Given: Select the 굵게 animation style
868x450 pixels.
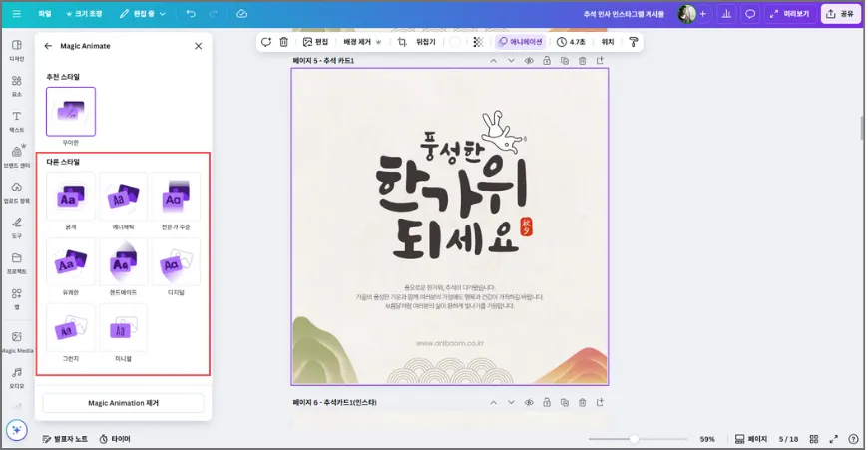Looking at the screenshot, I should point(70,197).
